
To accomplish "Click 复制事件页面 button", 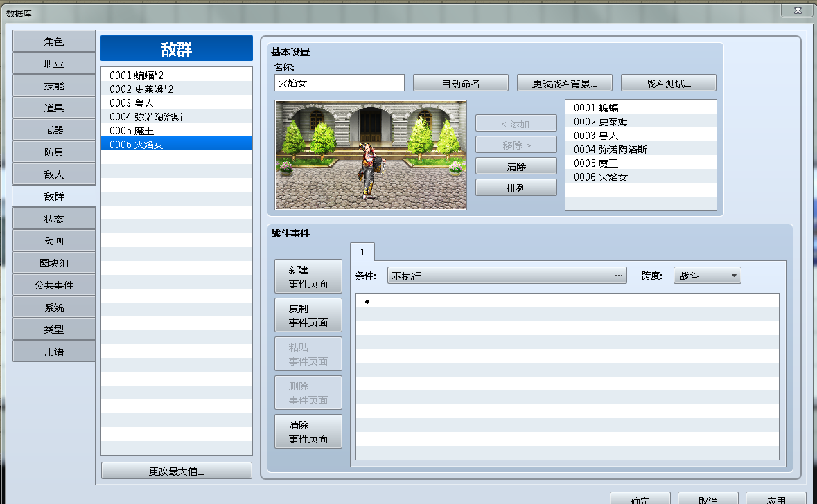I will tap(308, 316).
